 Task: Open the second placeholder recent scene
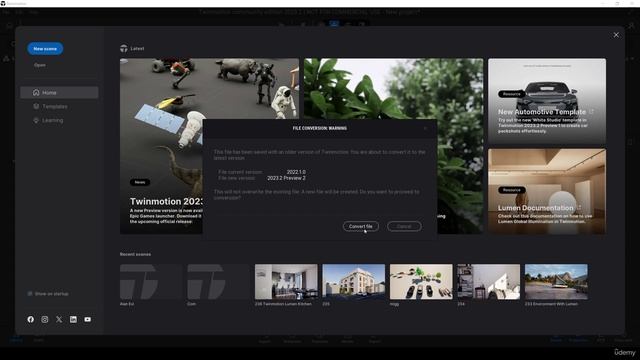coord(218,282)
